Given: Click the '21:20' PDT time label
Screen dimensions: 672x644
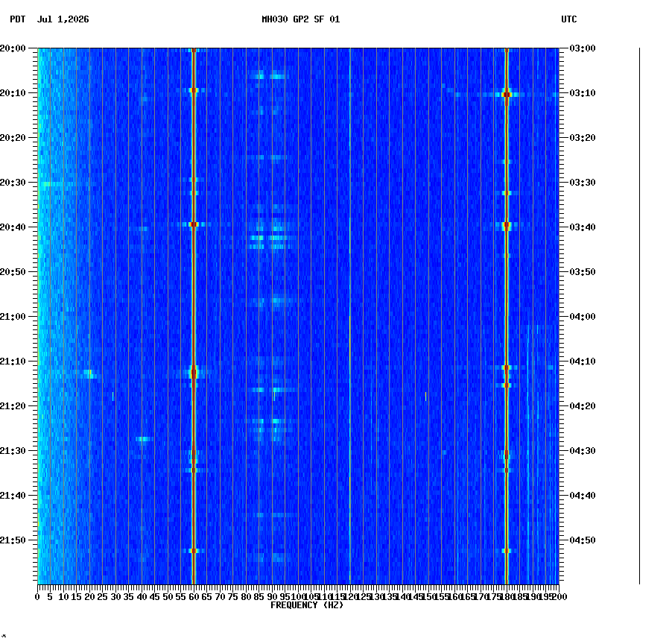Looking at the screenshot, I should pyautogui.click(x=13, y=406).
